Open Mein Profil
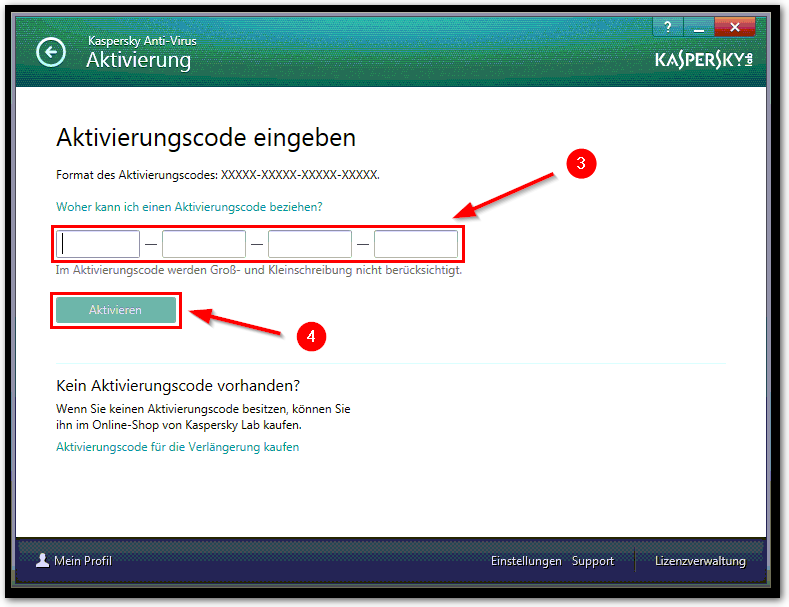789x607 pixels. [83, 561]
